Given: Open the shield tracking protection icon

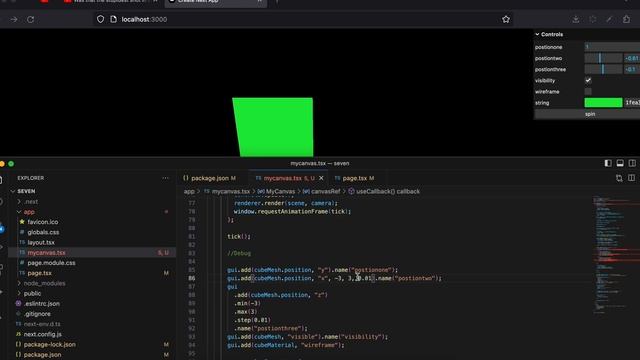Looking at the screenshot, I should pyautogui.click(x=100, y=19).
